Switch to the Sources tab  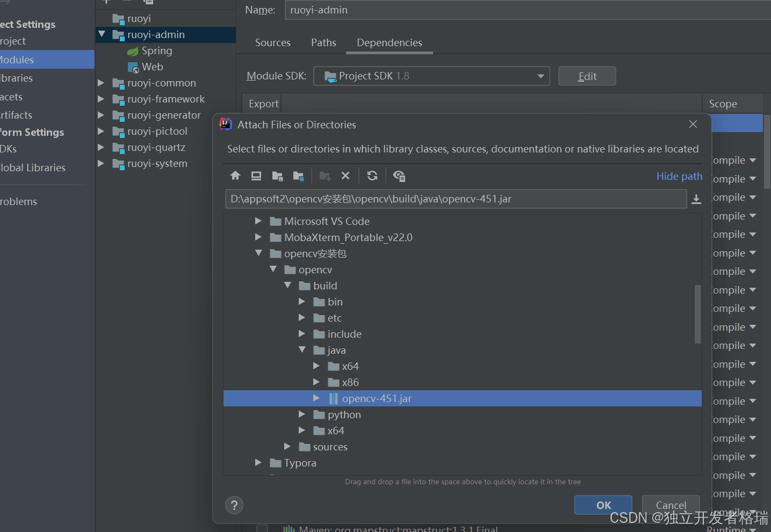point(272,43)
